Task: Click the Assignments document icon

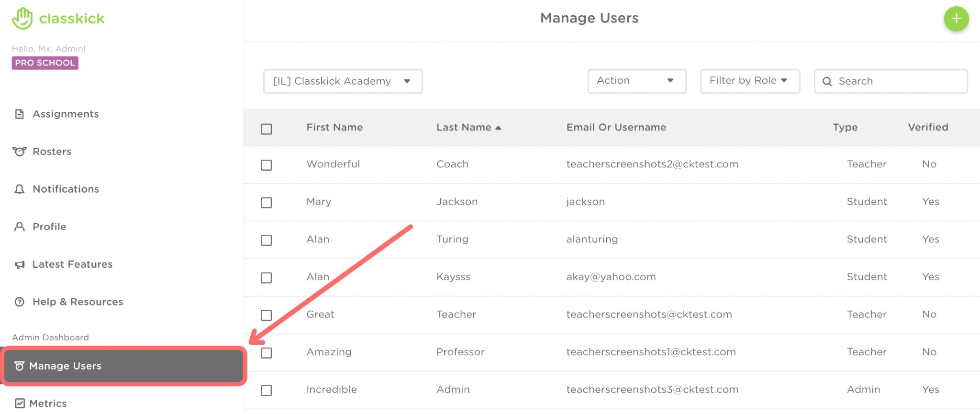Action: (20, 114)
